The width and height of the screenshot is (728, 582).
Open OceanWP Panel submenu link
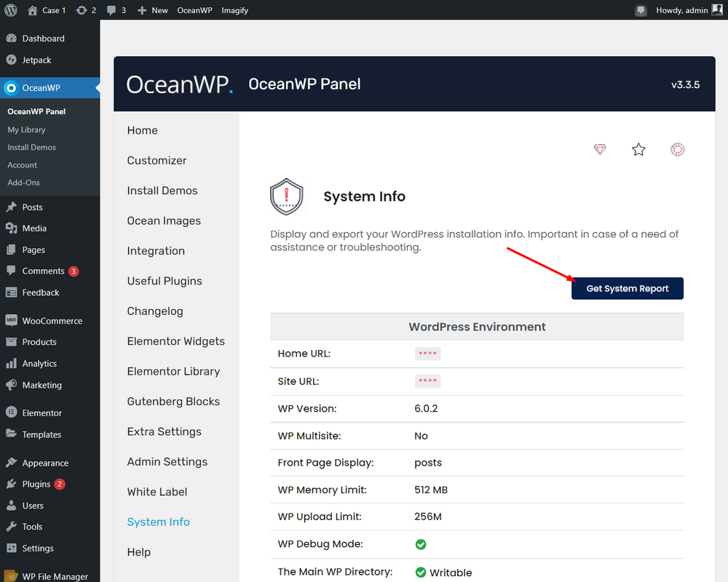[x=36, y=111]
